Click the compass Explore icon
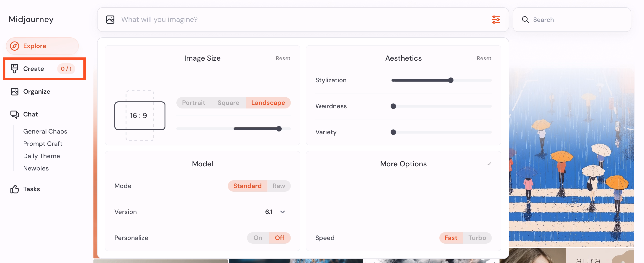Screen dimensions: 644x263 (x=15, y=46)
